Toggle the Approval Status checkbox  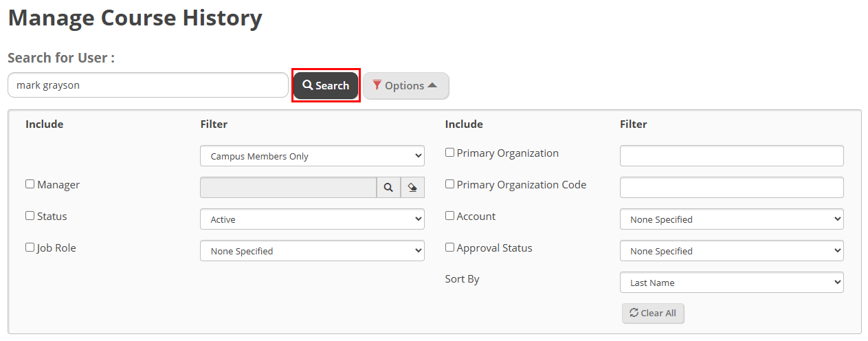point(449,247)
